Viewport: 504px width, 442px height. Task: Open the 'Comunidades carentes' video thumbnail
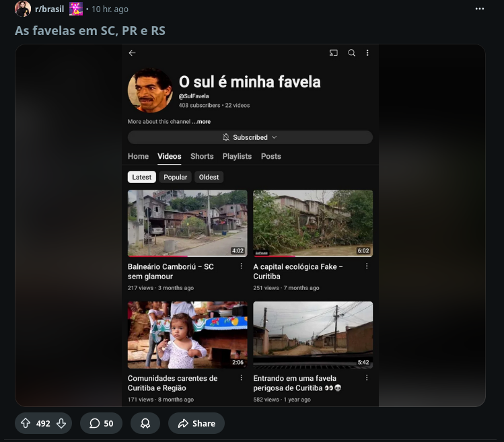pos(187,334)
